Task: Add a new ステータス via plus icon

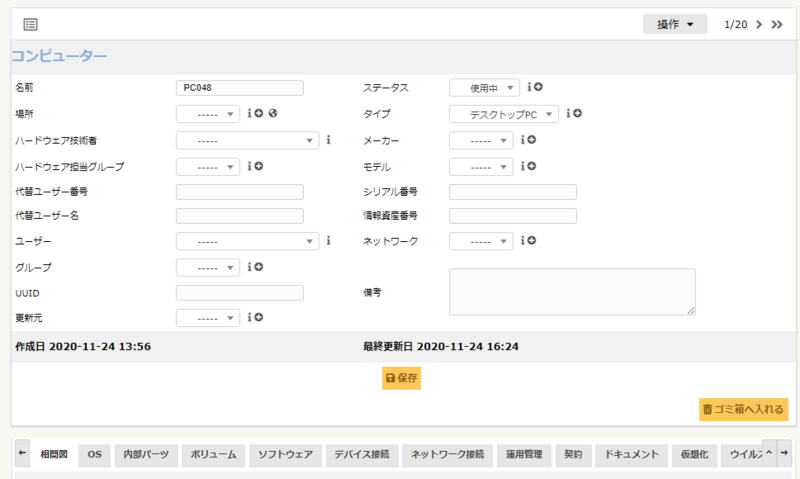Action: (x=538, y=88)
